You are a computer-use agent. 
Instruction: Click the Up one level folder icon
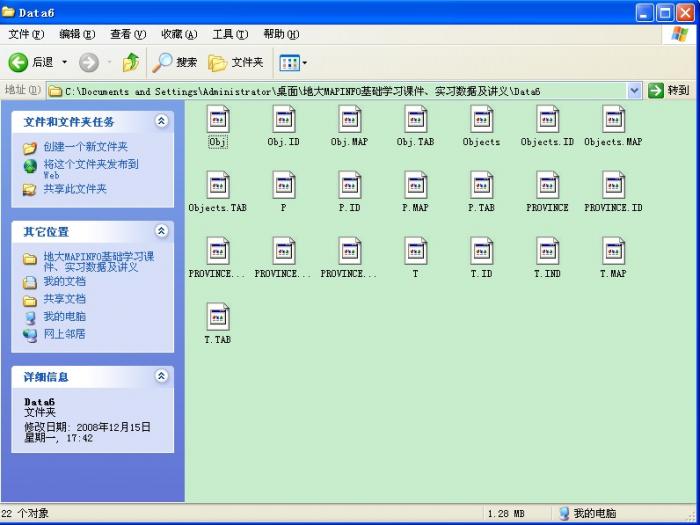(x=130, y=62)
